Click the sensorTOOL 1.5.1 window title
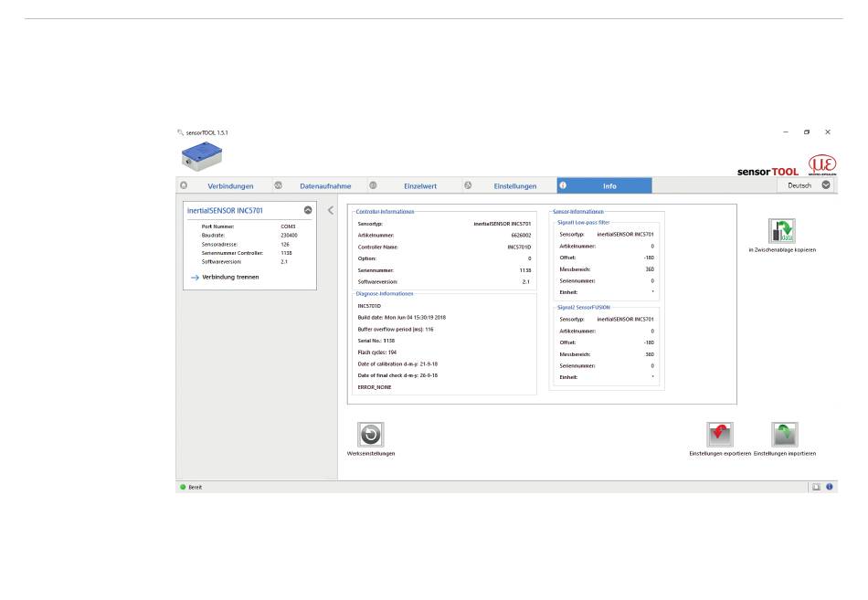 pos(206,132)
